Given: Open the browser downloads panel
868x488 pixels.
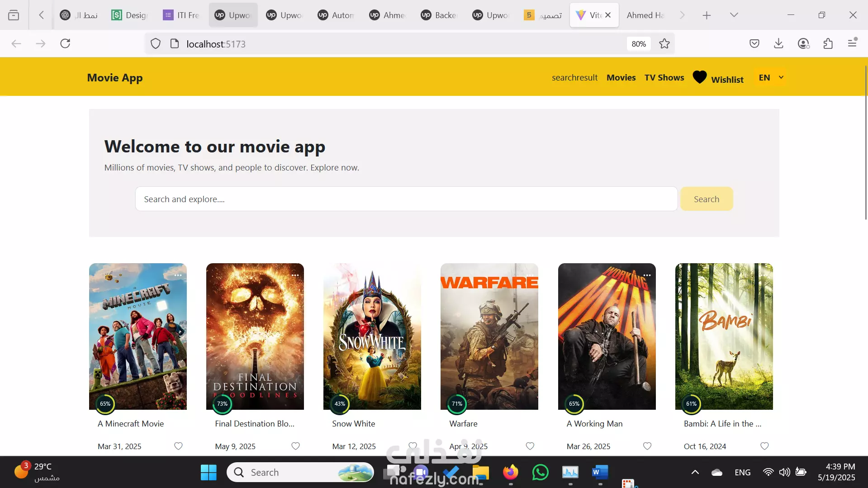Looking at the screenshot, I should (x=778, y=43).
